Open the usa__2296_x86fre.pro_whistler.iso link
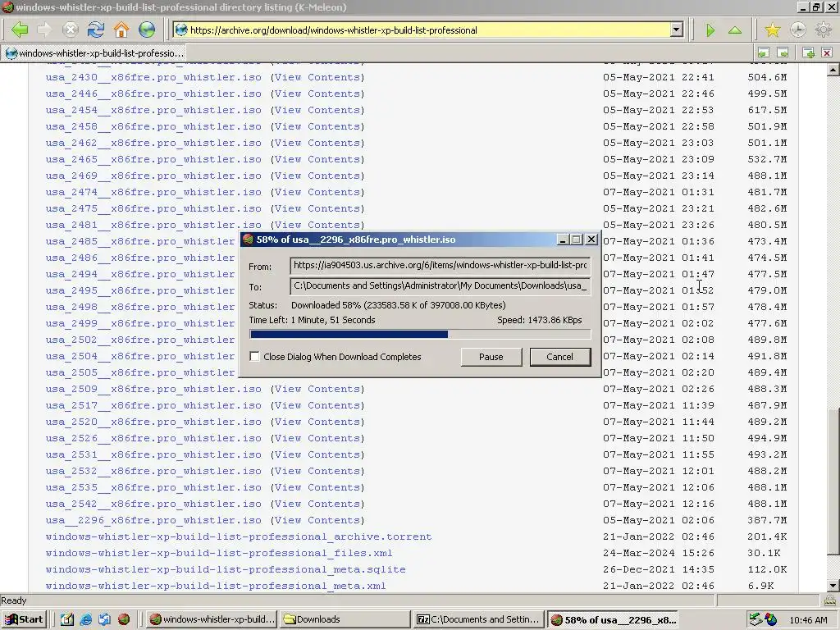This screenshot has height=630, width=840. click(x=153, y=520)
